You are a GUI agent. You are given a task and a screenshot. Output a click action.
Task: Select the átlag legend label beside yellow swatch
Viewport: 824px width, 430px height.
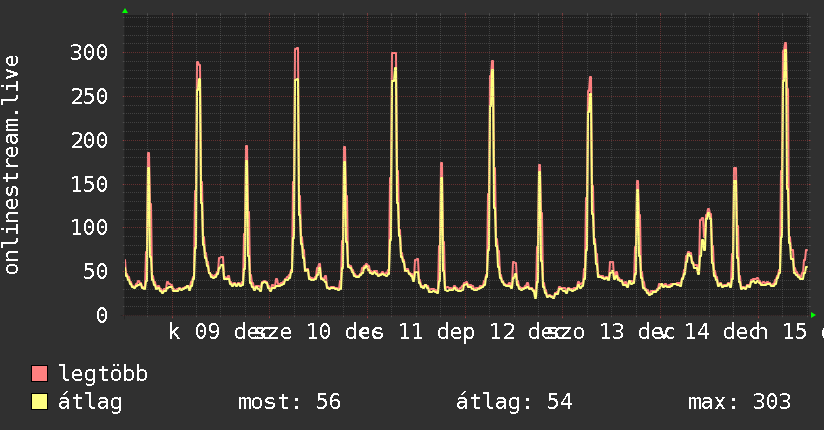(x=90, y=402)
